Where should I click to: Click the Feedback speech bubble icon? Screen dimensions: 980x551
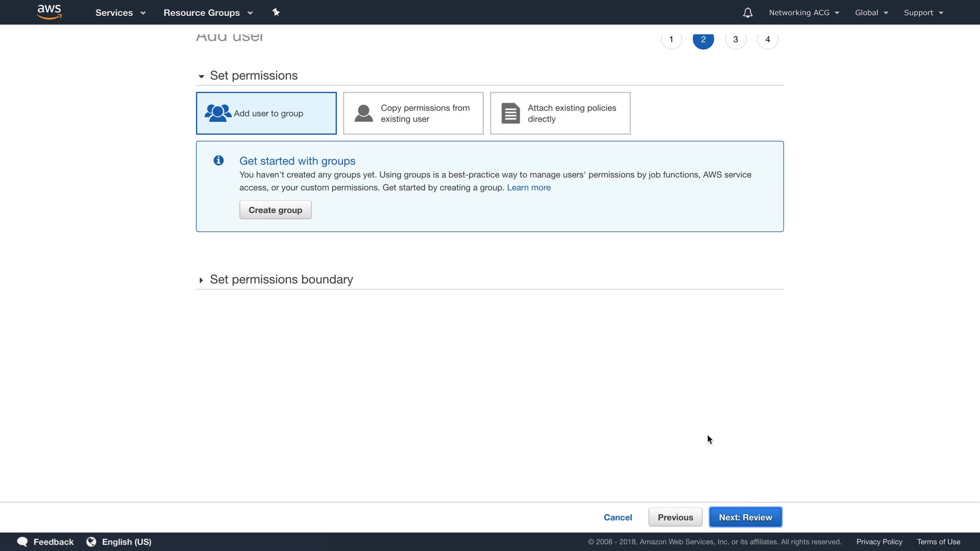(22, 542)
